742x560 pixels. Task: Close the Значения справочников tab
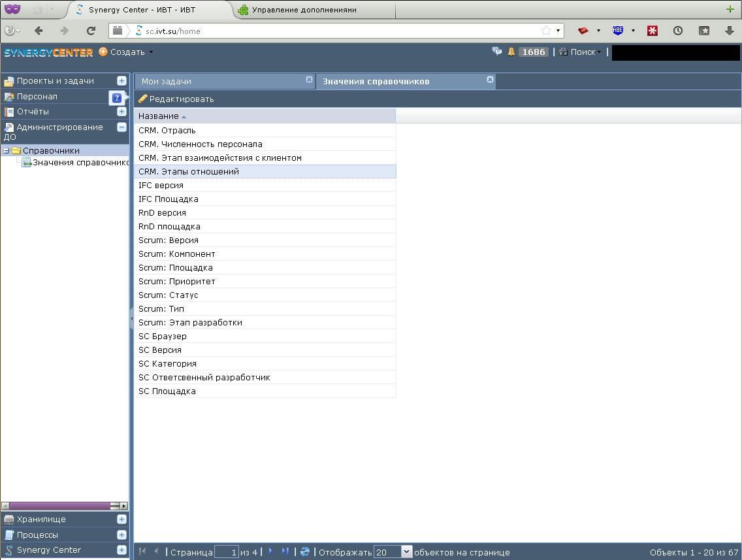491,80
